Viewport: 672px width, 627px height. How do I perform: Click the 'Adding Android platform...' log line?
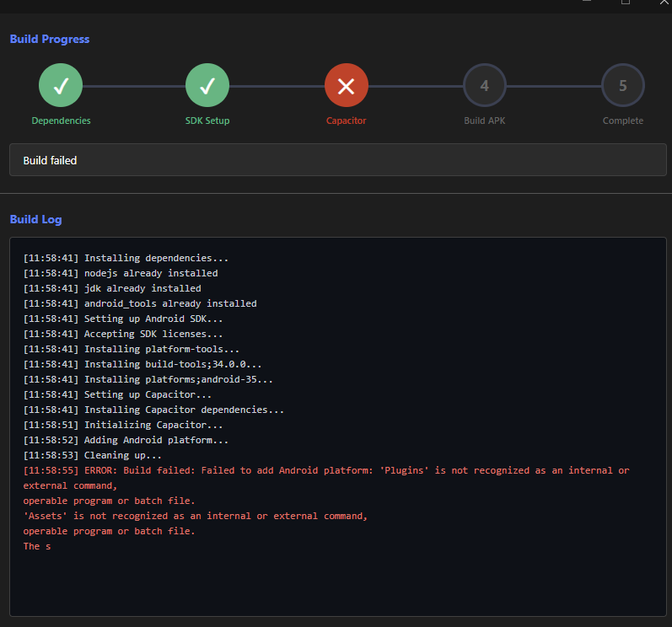click(x=126, y=440)
